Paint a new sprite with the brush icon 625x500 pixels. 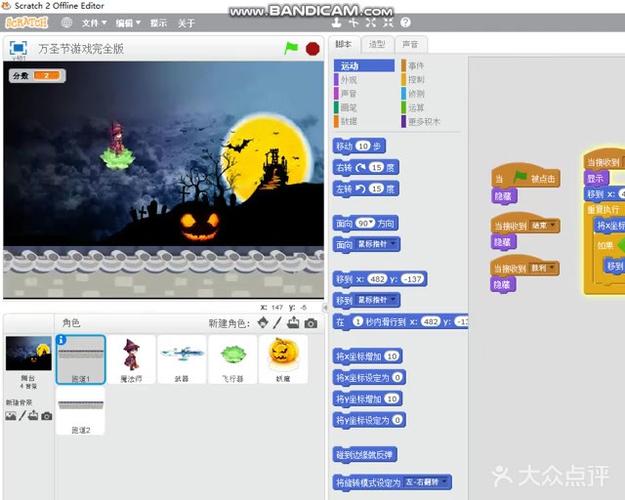[277, 323]
